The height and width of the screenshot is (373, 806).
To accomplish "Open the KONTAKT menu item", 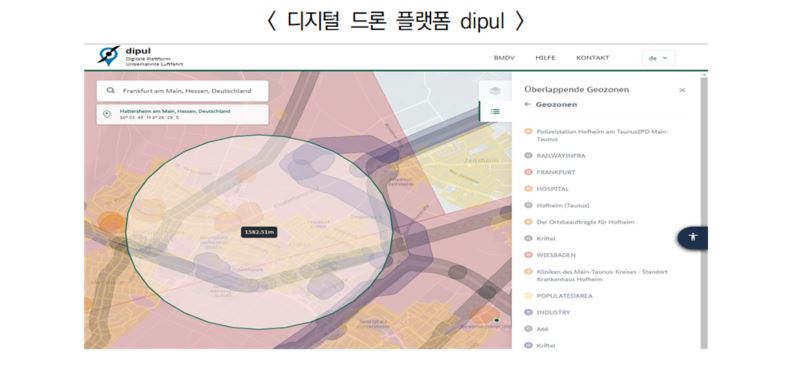I will (x=593, y=58).
